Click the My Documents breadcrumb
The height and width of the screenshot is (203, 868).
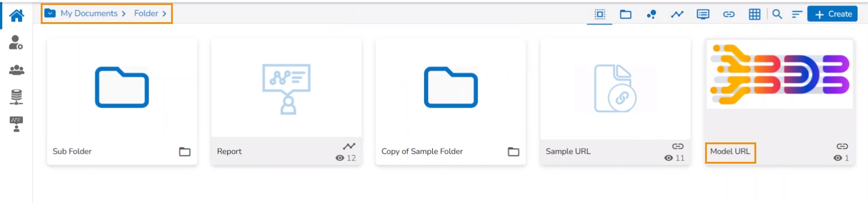(89, 14)
